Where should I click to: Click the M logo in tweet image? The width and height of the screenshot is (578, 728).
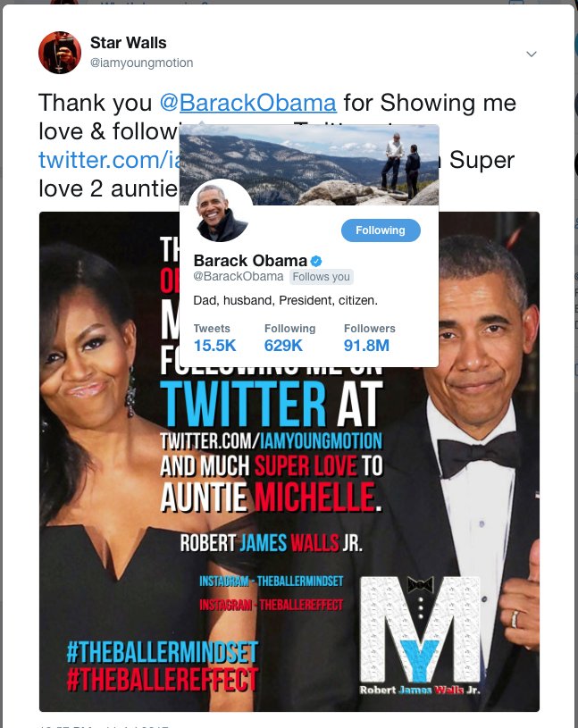(x=420, y=629)
